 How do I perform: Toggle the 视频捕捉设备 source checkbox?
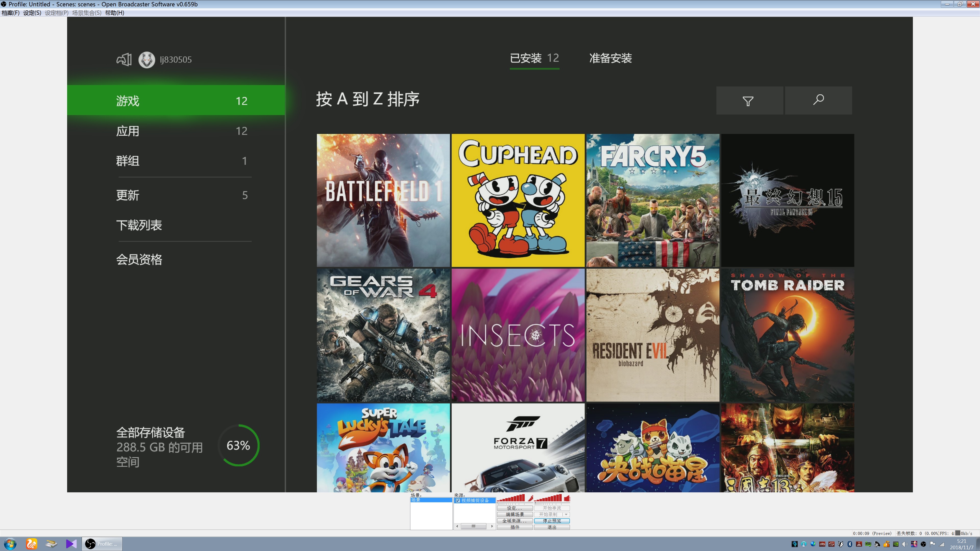point(458,500)
